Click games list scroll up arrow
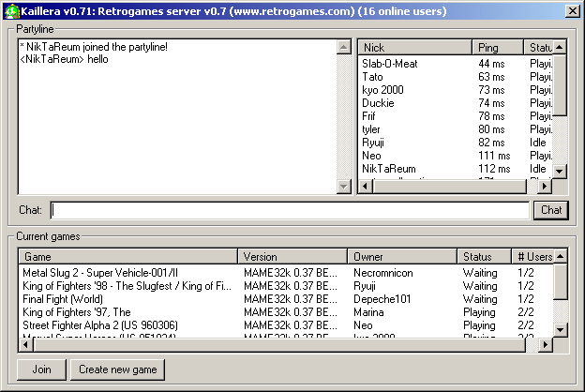The height and width of the screenshot is (392, 585). [560, 256]
